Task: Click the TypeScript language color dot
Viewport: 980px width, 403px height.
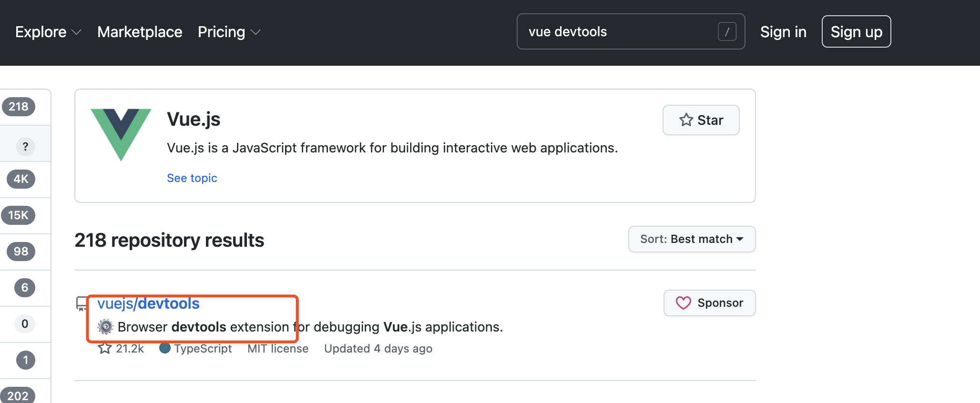Action: 165,348
